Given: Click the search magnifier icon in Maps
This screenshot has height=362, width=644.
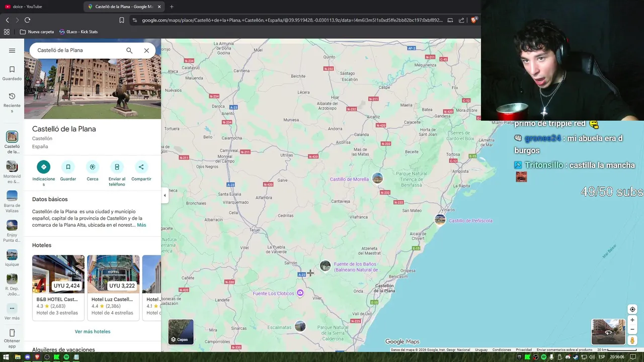Looking at the screenshot, I should 129,50.
